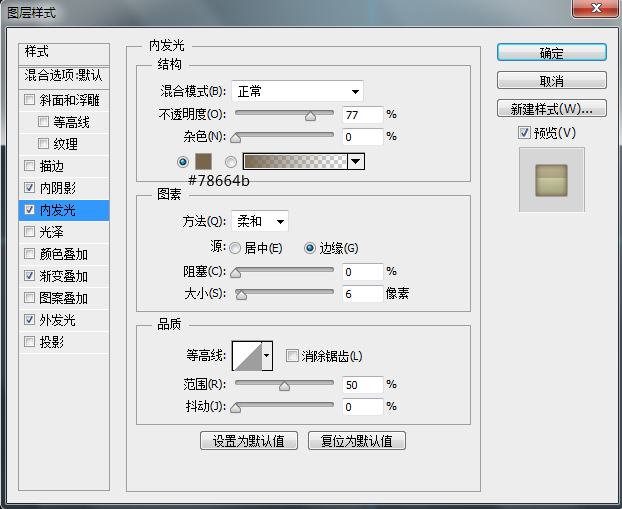This screenshot has width=622, height=509.
Task: Click the gradient preview bar
Action: 295,161
